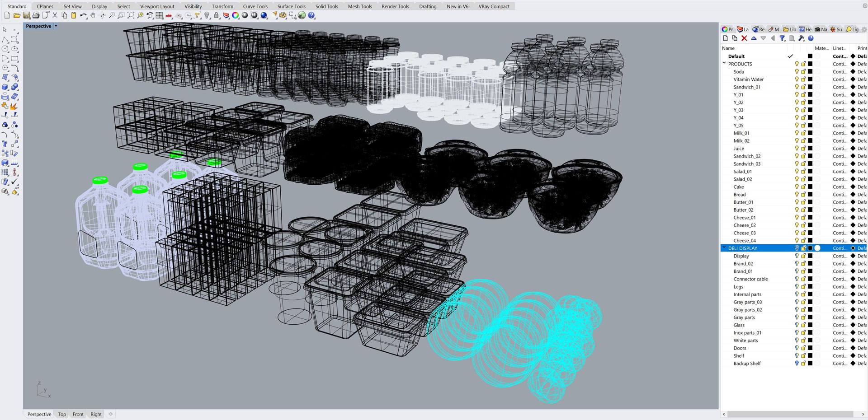Switch to the VRay Compact tab
The width and height of the screenshot is (868, 420).
[x=494, y=6]
